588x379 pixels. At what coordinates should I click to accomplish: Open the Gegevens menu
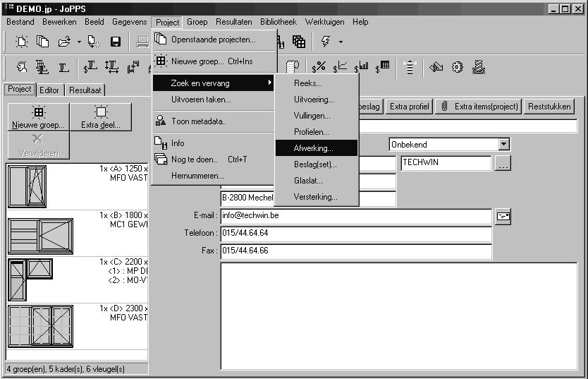click(130, 22)
